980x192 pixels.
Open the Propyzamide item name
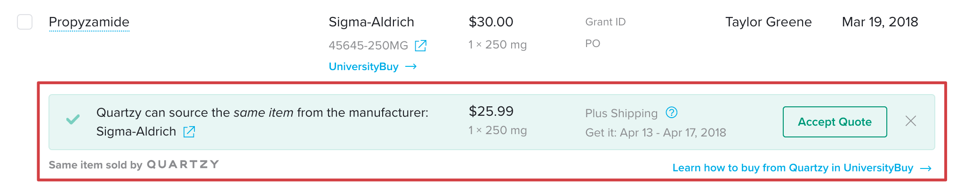click(89, 22)
